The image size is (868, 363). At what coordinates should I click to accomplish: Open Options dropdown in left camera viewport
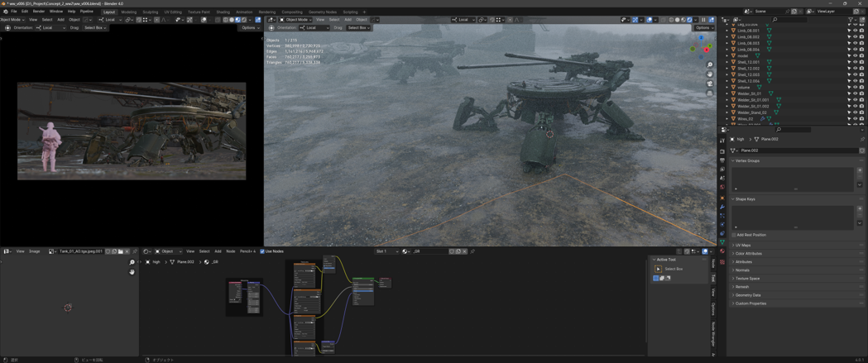(250, 27)
